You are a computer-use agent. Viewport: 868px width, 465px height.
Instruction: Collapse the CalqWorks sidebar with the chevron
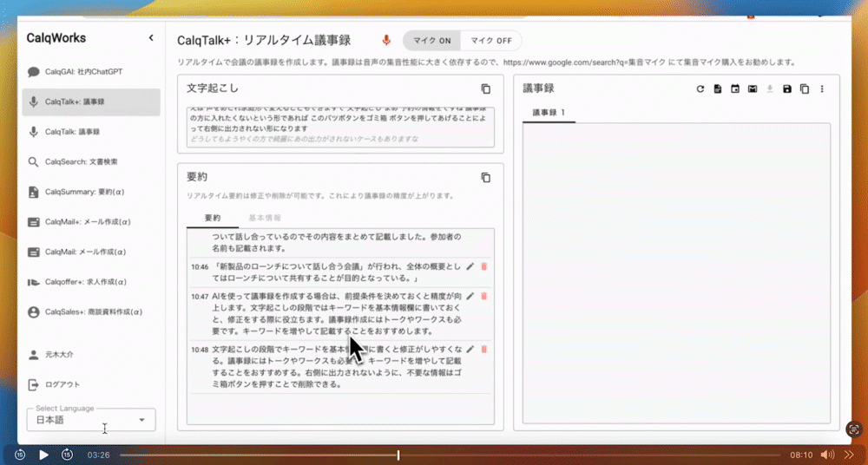pyautogui.click(x=151, y=38)
